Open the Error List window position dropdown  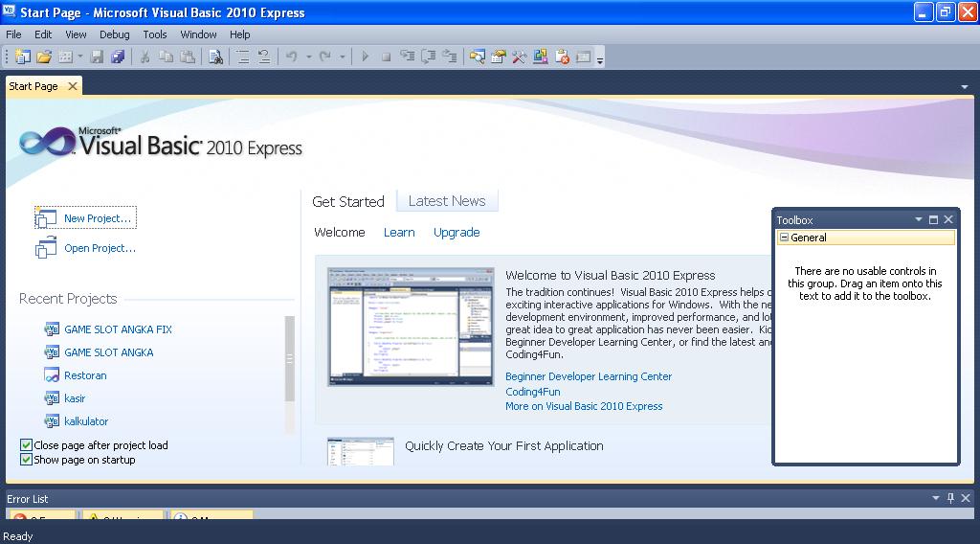click(x=936, y=498)
